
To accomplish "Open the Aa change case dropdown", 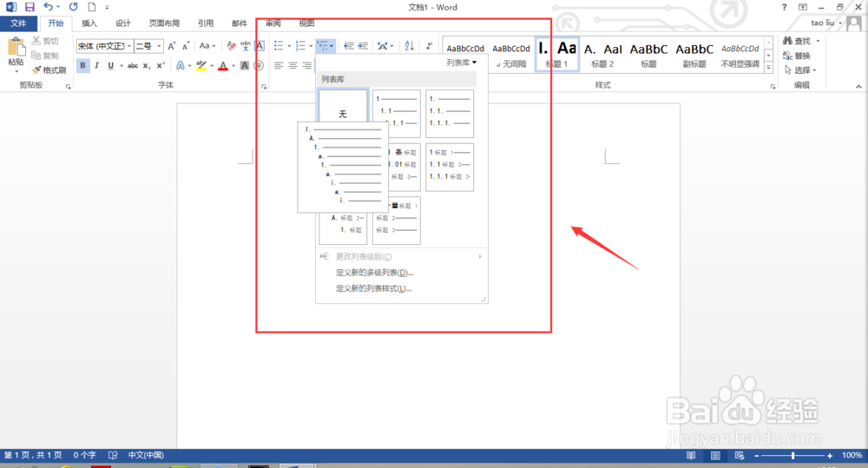I will 207,46.
